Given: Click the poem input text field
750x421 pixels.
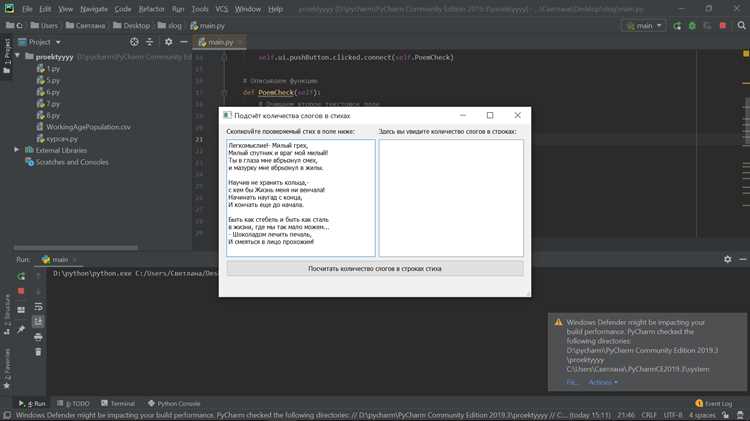Looking at the screenshot, I should coord(301,198).
